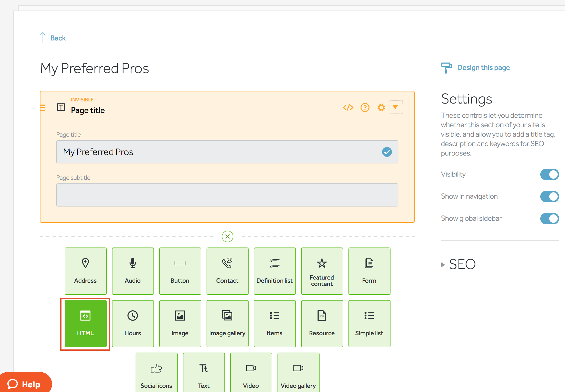The image size is (565, 392).
Task: Click into the Page subtitle field
Action: click(227, 195)
